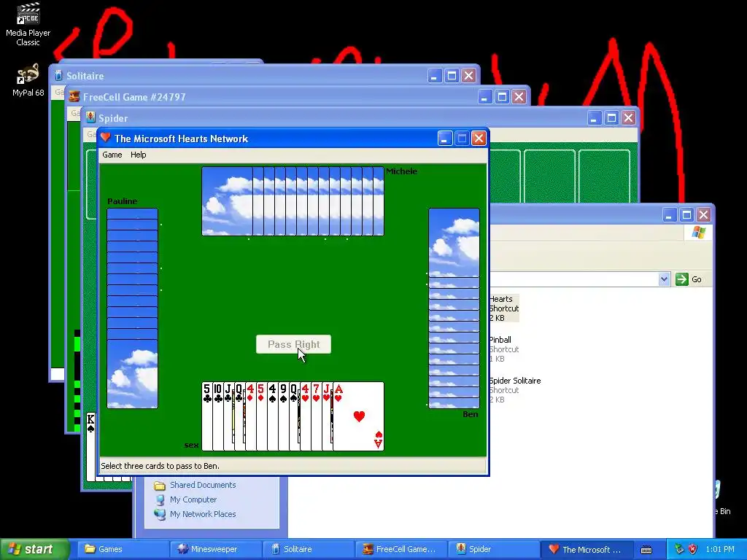This screenshot has height=560, width=747.
Task: Select the Jack of hearts card
Action: click(x=328, y=416)
